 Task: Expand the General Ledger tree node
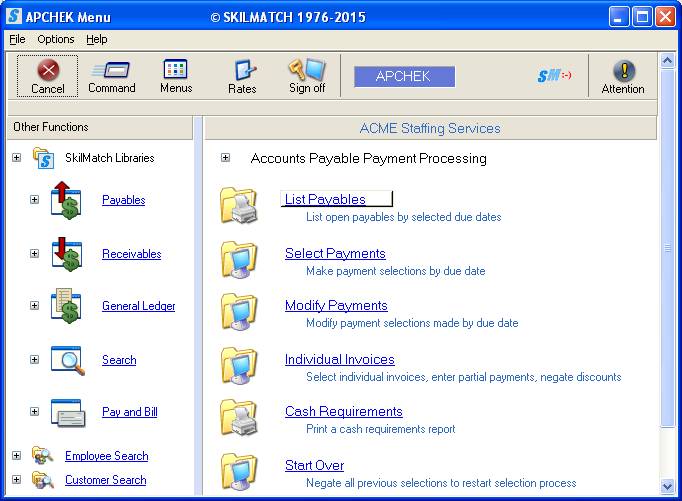point(34,306)
